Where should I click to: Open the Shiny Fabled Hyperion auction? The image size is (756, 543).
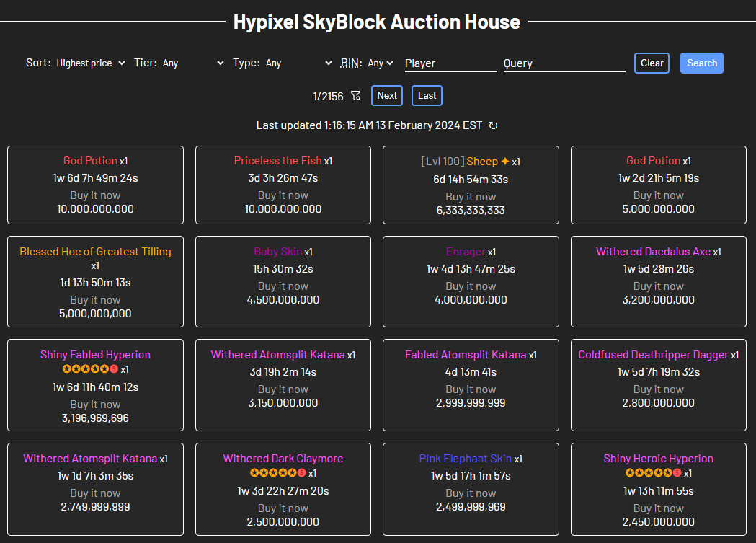(95, 385)
